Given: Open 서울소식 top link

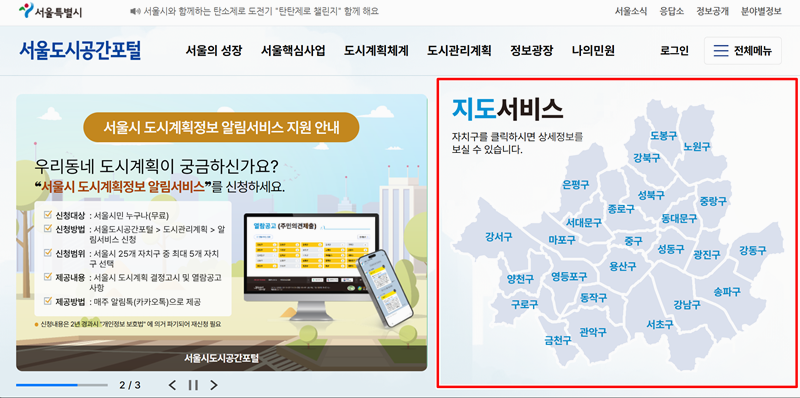Looking at the screenshot, I should pos(631,11).
